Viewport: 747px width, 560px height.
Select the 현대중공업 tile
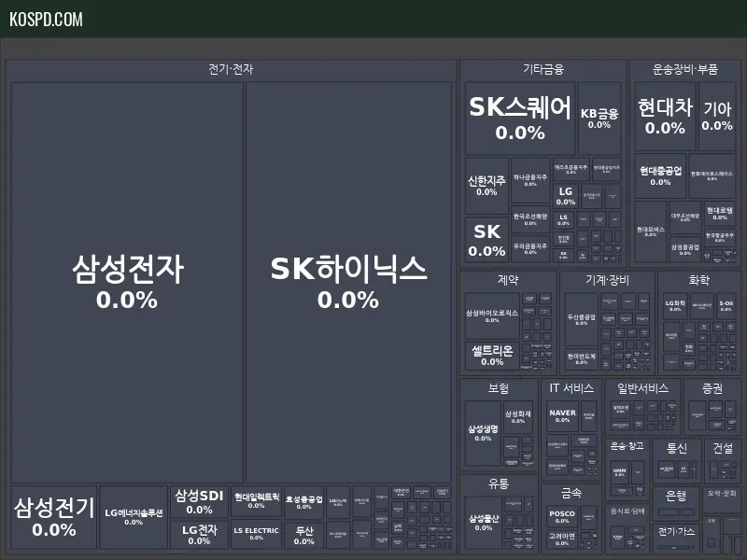point(660,175)
